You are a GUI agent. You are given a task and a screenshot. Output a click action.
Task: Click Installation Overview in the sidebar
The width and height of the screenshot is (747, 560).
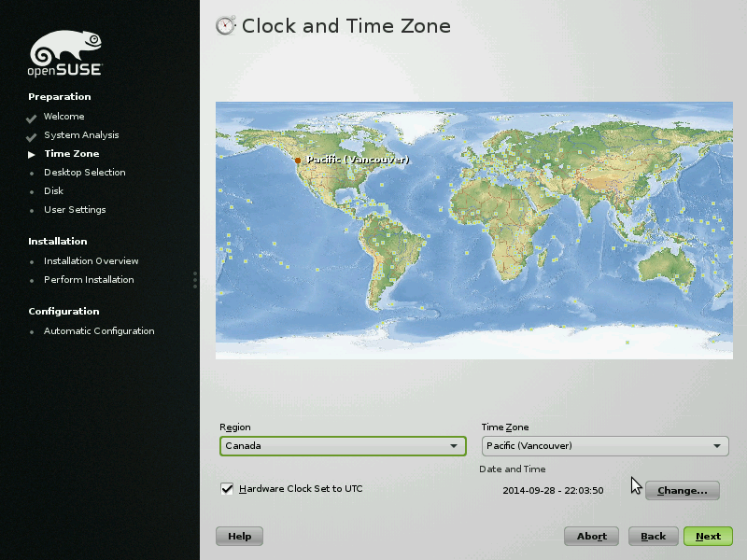91,261
